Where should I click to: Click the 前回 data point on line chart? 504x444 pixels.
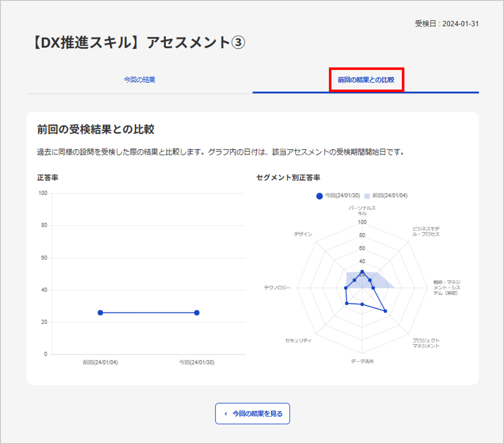100,313
